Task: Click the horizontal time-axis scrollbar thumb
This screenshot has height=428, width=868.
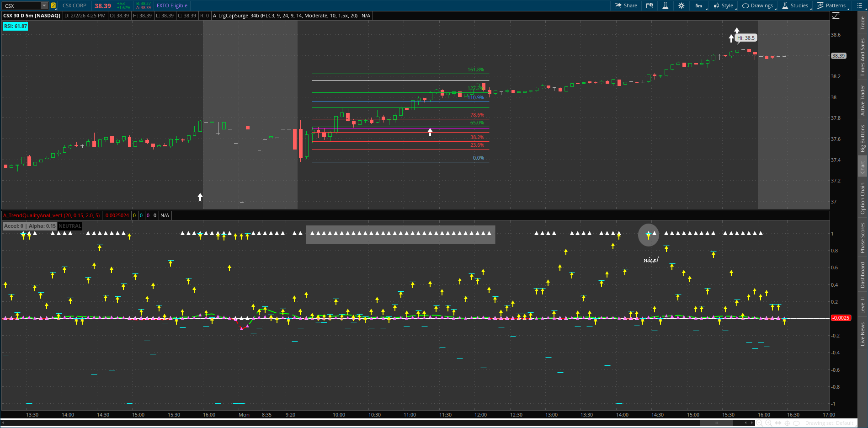Action: point(717,423)
